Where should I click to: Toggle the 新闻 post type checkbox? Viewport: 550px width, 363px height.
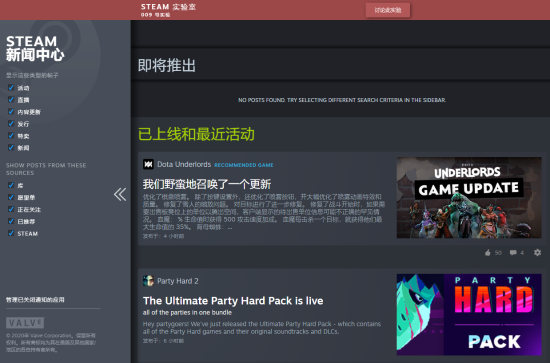click(11, 147)
